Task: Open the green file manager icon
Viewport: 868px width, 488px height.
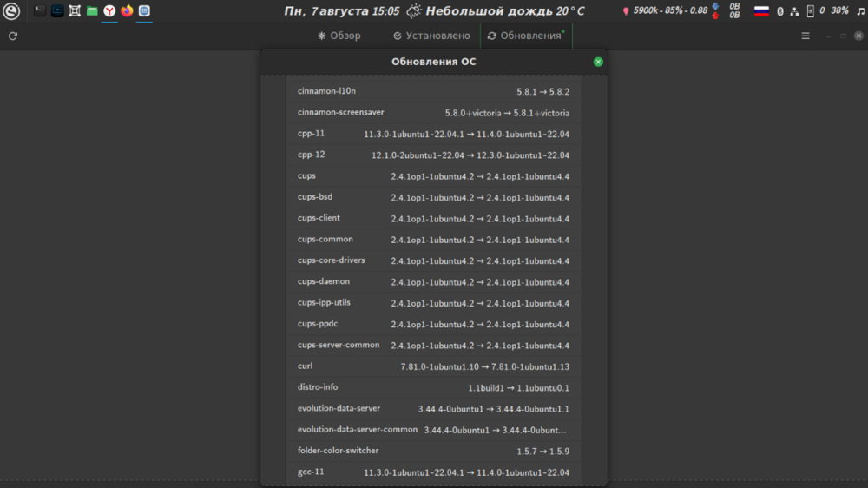Action: (x=92, y=11)
